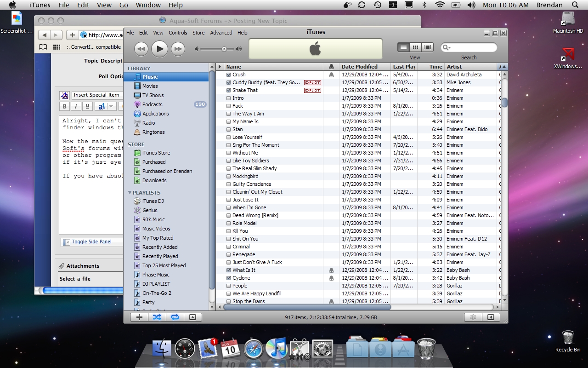Toggle repeat mode in iTunes
The width and height of the screenshot is (588, 368).
[x=175, y=317]
